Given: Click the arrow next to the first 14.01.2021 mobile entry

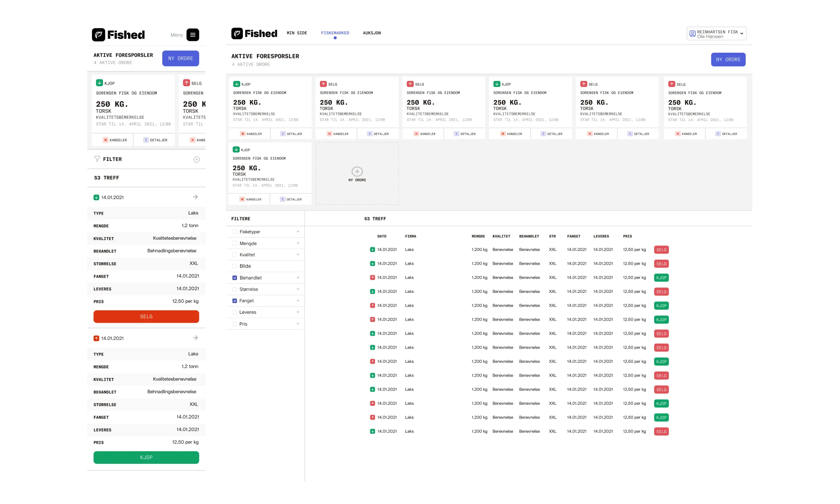Looking at the screenshot, I should click(x=195, y=197).
